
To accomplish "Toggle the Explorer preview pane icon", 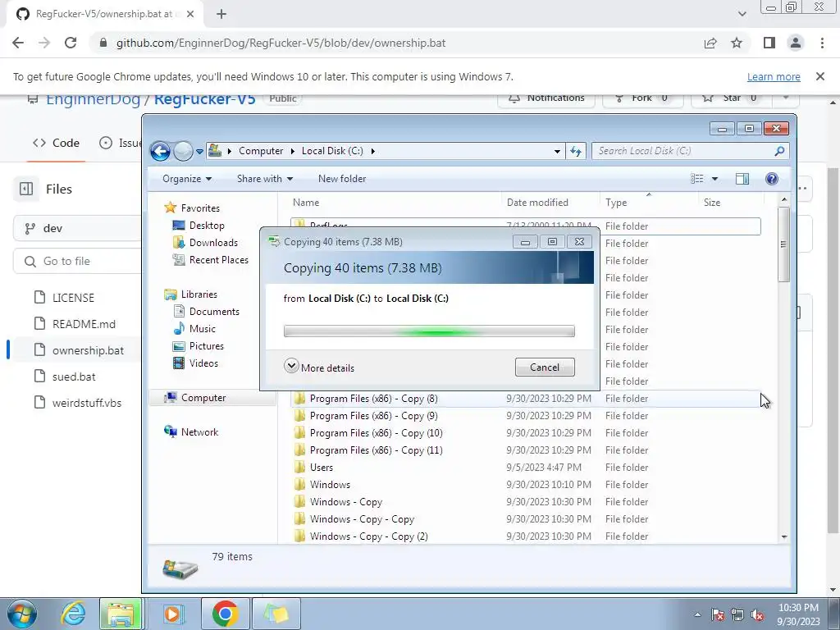I will (x=742, y=179).
